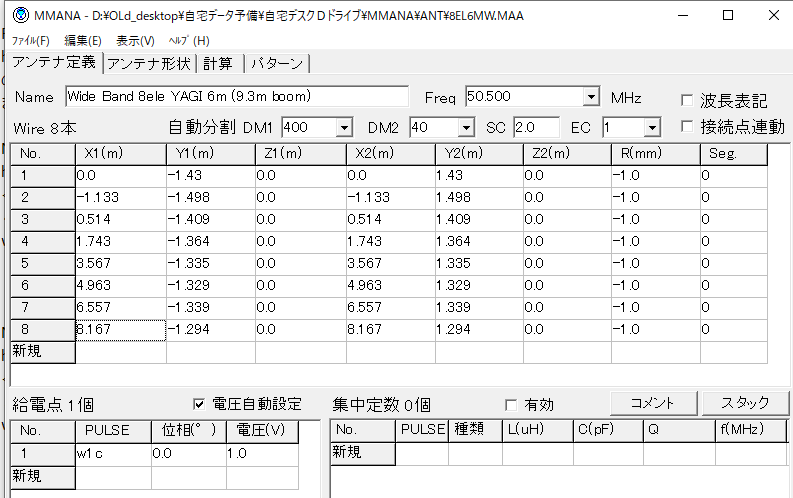Viewport: 793px width, 498px height.
Task: Open the 編集(E) menu
Action: click(82, 41)
